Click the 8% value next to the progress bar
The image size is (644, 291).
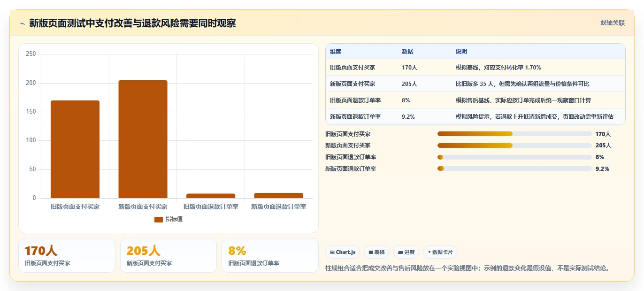(x=600, y=157)
